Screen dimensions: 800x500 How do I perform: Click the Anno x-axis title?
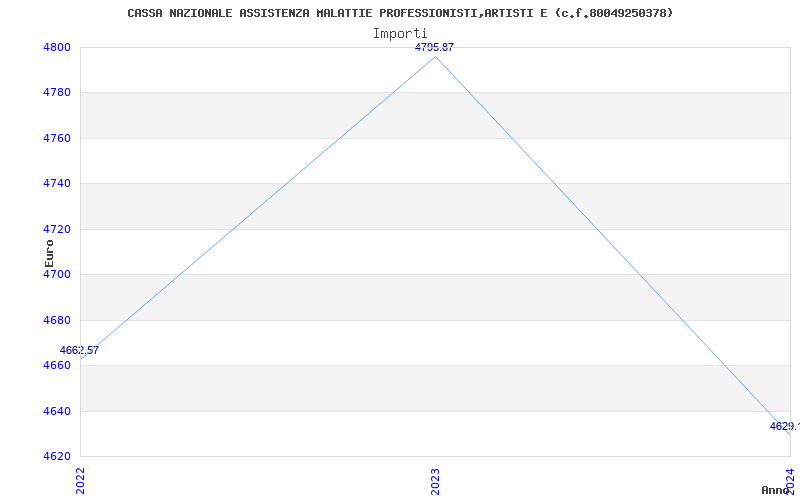[776, 490]
